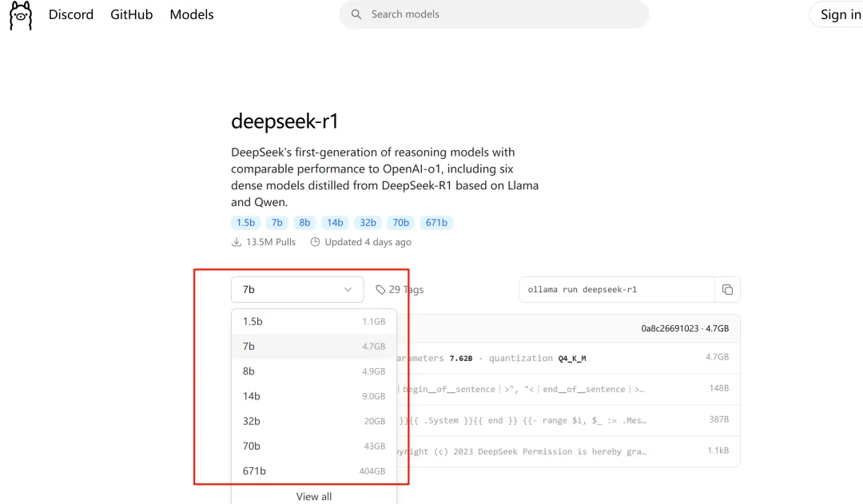Image resolution: width=863 pixels, height=504 pixels.
Task: Click the 13.5M Pulls download icon
Action: (236, 242)
